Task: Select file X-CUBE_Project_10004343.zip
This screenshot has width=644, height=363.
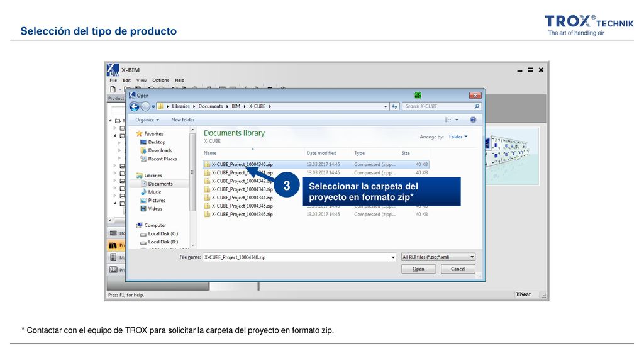Action: click(x=242, y=189)
